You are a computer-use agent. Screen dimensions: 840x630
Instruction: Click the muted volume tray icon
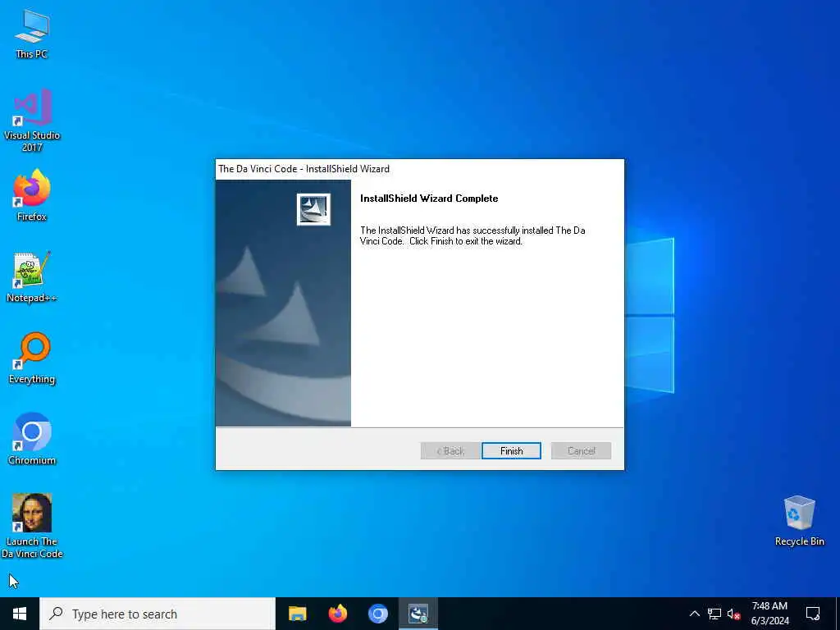733,614
